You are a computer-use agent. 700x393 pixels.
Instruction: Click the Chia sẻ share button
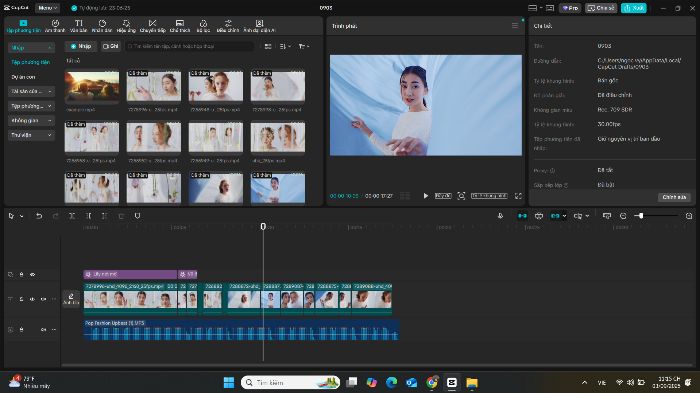601,8
